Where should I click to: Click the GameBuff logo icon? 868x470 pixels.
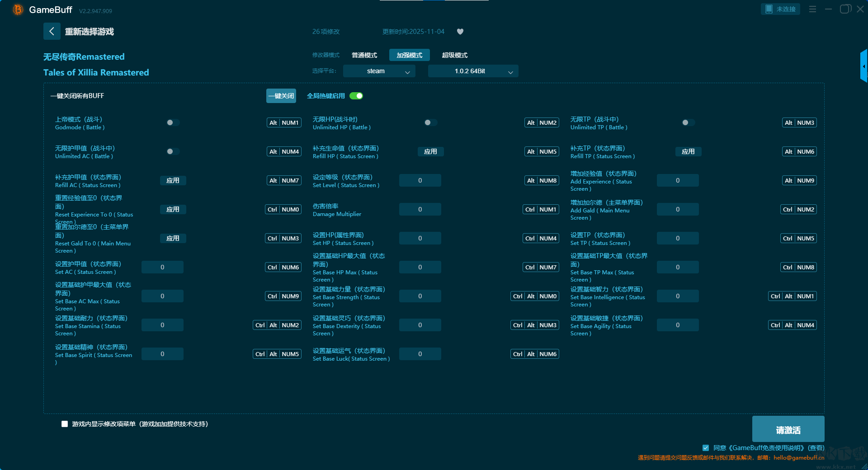(x=18, y=9)
